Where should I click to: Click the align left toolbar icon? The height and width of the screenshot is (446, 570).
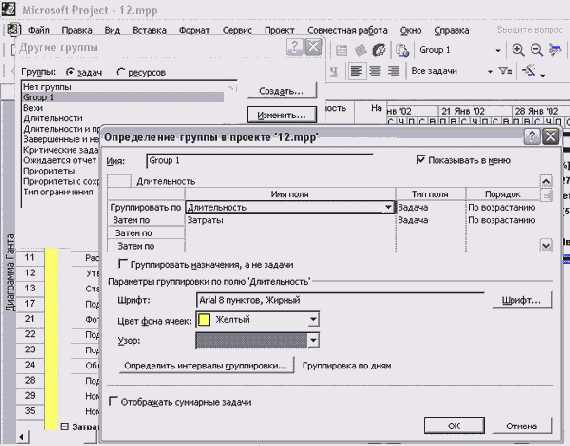356,71
